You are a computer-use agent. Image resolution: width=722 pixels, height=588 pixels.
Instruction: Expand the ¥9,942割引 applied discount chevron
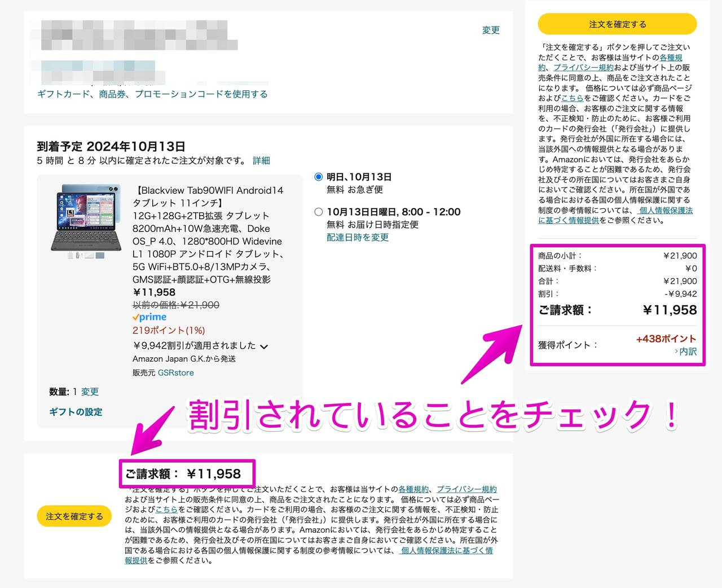pos(264,346)
